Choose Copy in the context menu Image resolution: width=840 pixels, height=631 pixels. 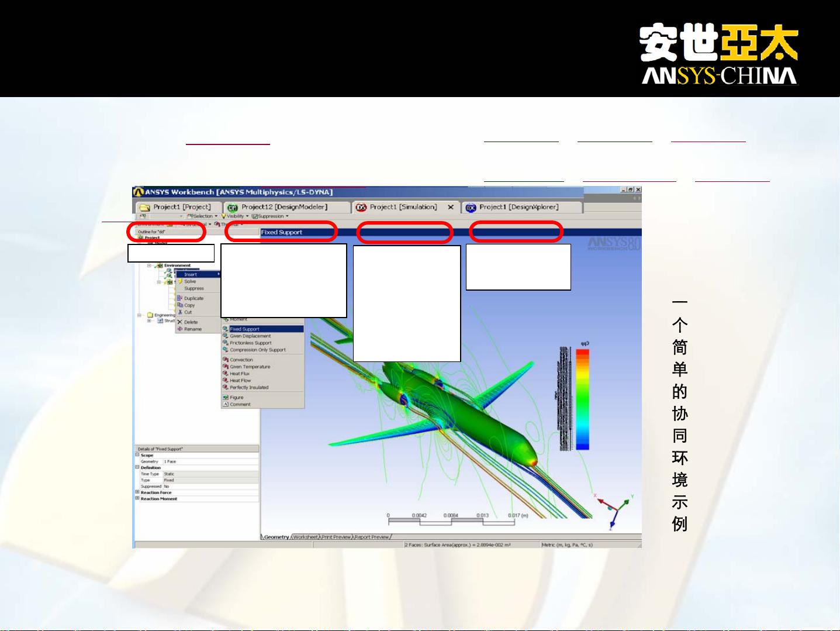click(x=199, y=305)
